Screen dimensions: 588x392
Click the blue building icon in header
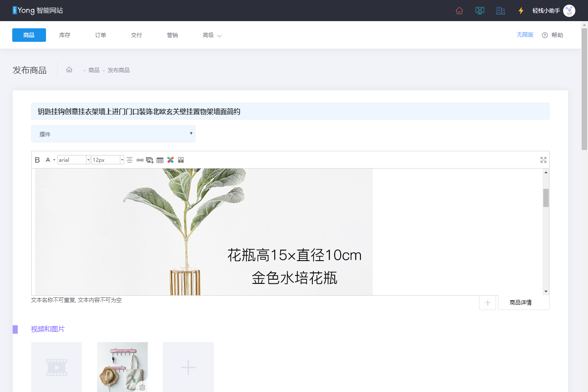tap(501, 11)
